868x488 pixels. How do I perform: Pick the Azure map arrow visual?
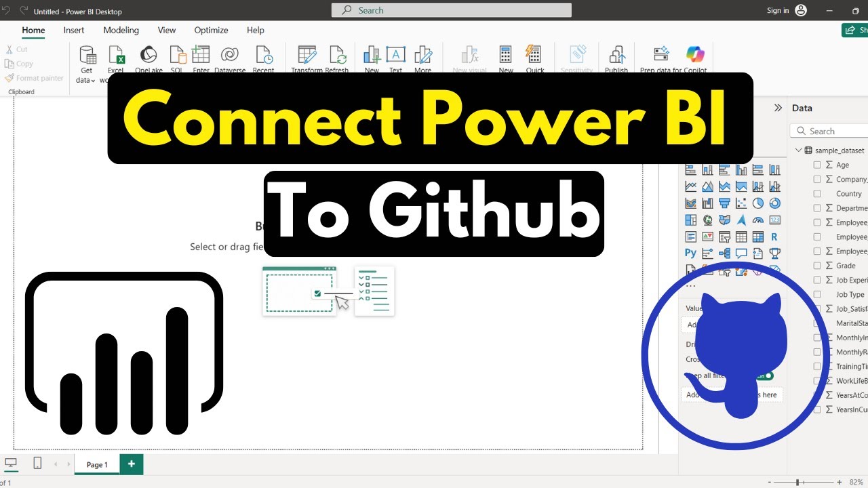click(741, 220)
